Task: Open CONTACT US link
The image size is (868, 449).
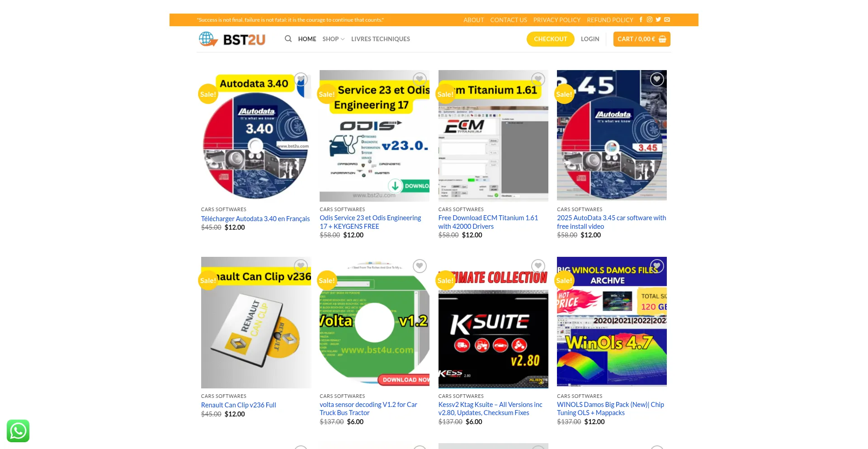Action: point(509,20)
